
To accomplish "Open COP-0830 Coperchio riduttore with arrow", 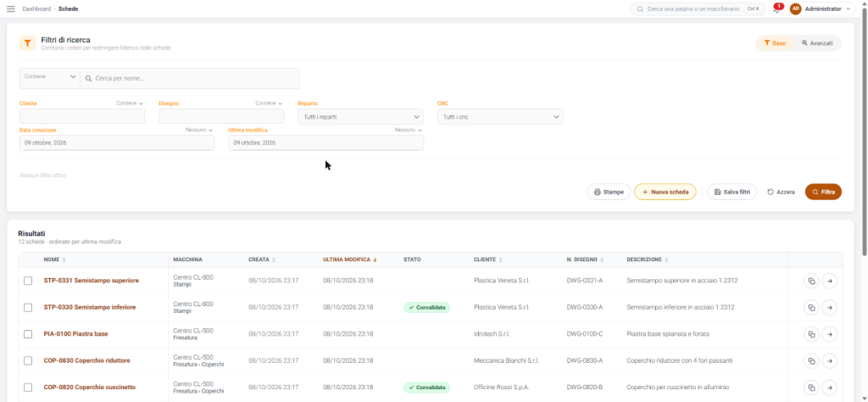I will coord(829,360).
